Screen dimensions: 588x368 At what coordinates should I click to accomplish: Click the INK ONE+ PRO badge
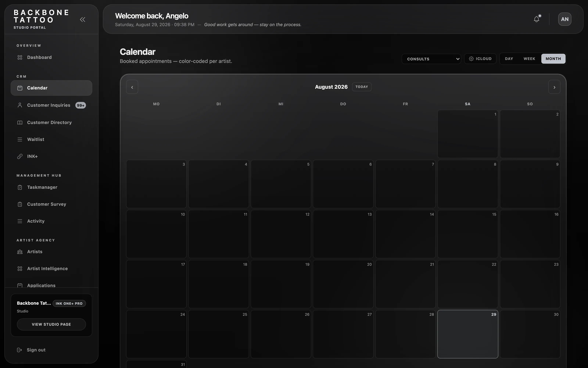pos(69,303)
